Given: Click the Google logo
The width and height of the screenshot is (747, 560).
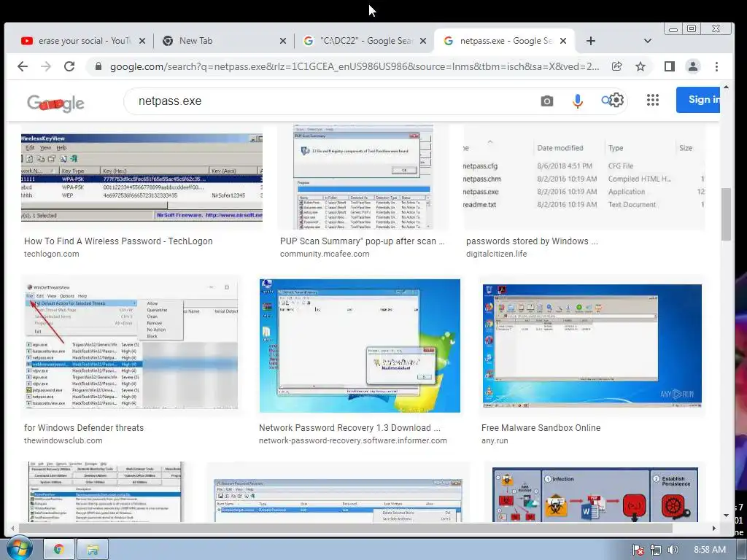Looking at the screenshot, I should 55,102.
